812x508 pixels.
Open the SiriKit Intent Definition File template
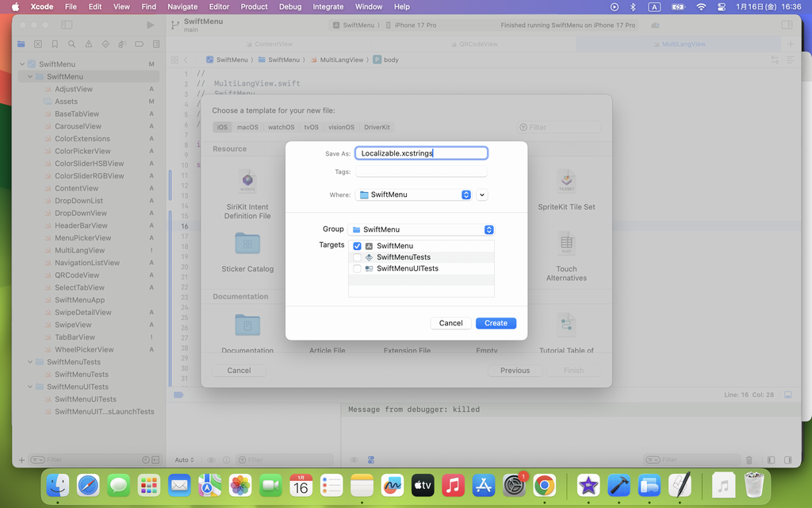click(x=247, y=183)
